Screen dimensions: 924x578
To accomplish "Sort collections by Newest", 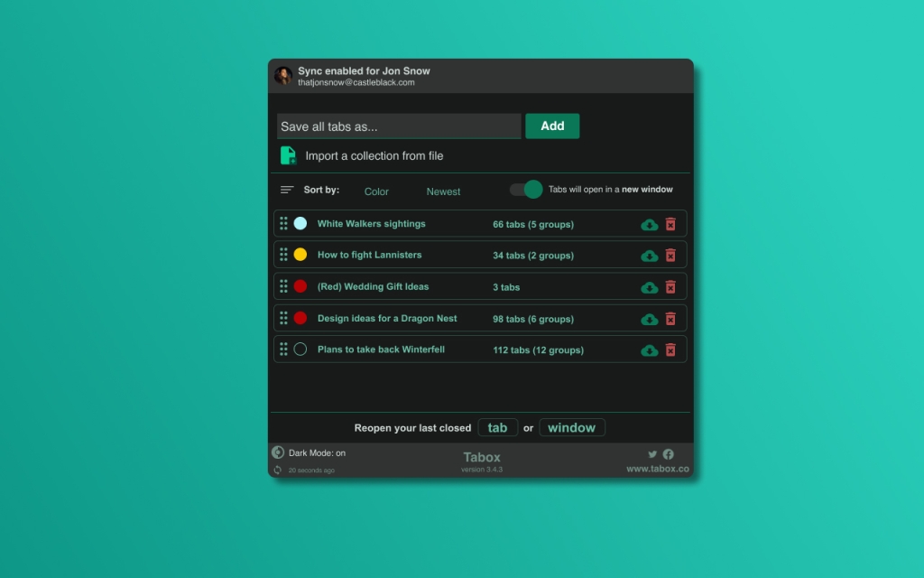I will pos(443,191).
